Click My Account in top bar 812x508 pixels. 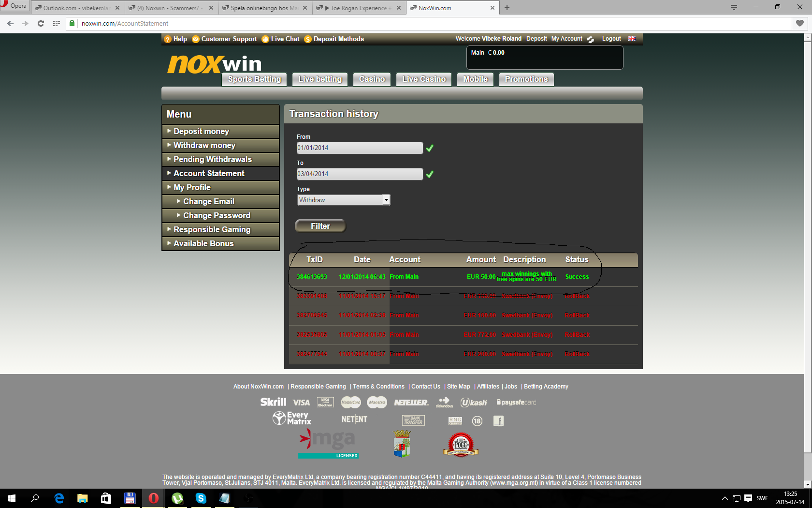point(566,39)
